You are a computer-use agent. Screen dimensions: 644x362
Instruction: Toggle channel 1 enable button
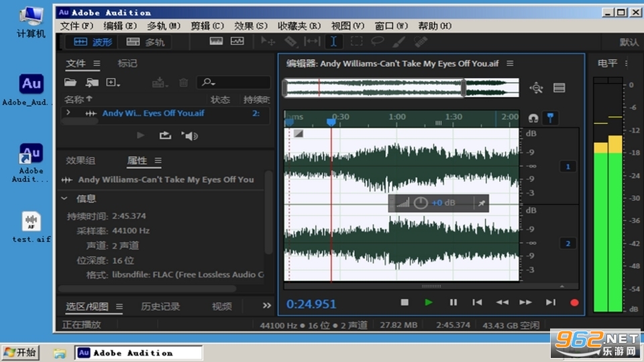568,167
